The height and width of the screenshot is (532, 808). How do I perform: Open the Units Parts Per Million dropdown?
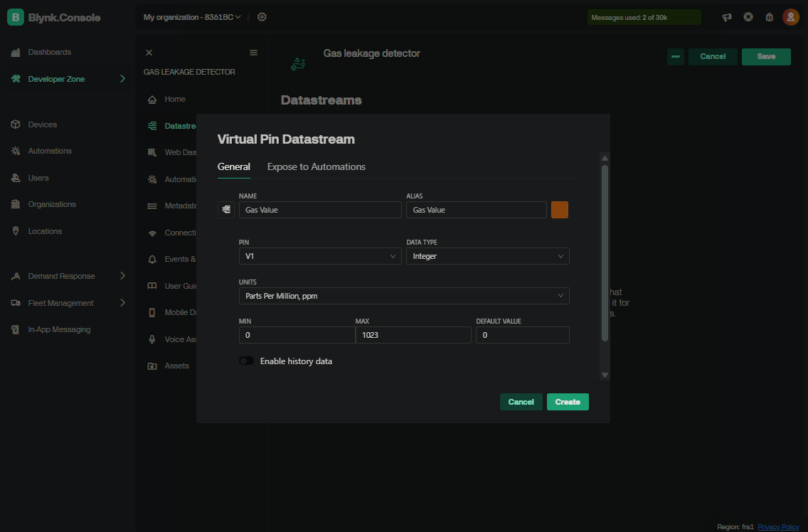(403, 296)
